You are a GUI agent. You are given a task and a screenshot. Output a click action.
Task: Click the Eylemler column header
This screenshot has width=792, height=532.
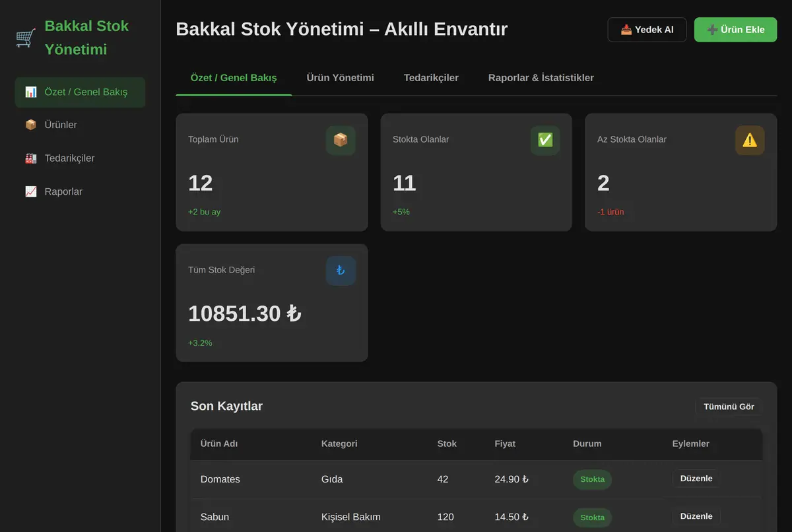[x=691, y=444]
